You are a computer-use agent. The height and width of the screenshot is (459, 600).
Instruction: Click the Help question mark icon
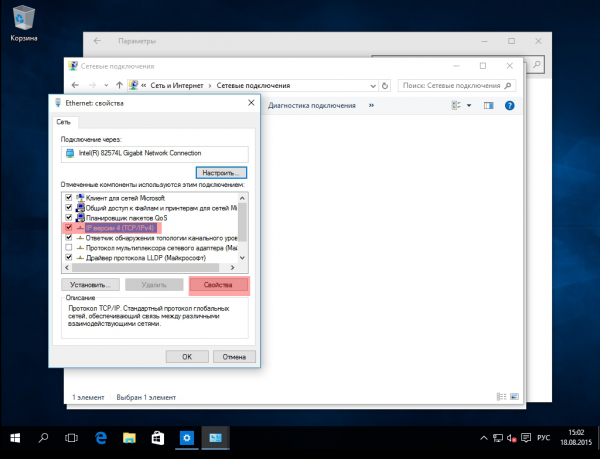click(509, 106)
